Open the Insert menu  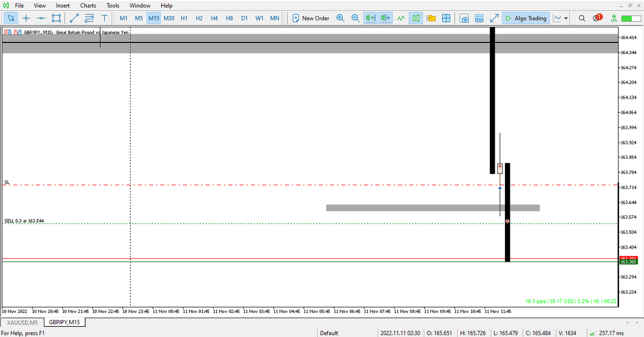[x=63, y=5]
